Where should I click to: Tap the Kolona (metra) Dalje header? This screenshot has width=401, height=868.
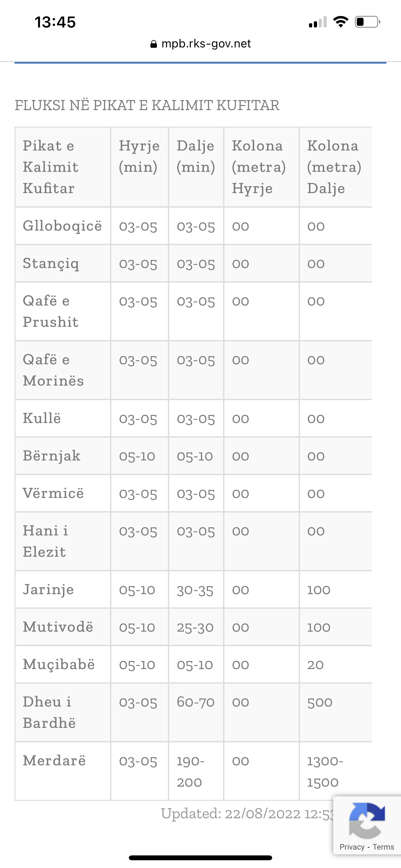334,167
